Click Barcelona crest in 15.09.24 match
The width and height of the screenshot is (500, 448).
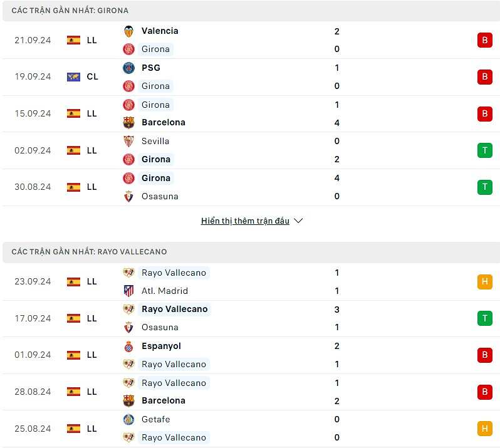(x=128, y=122)
